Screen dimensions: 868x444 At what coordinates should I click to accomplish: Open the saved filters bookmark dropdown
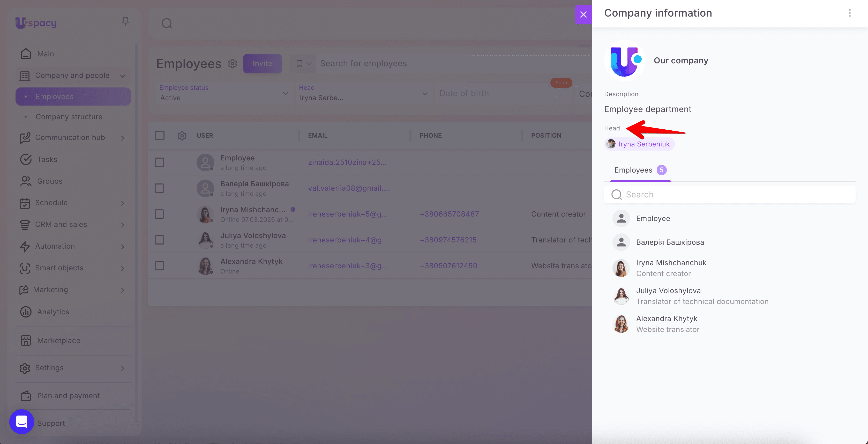[x=303, y=63]
